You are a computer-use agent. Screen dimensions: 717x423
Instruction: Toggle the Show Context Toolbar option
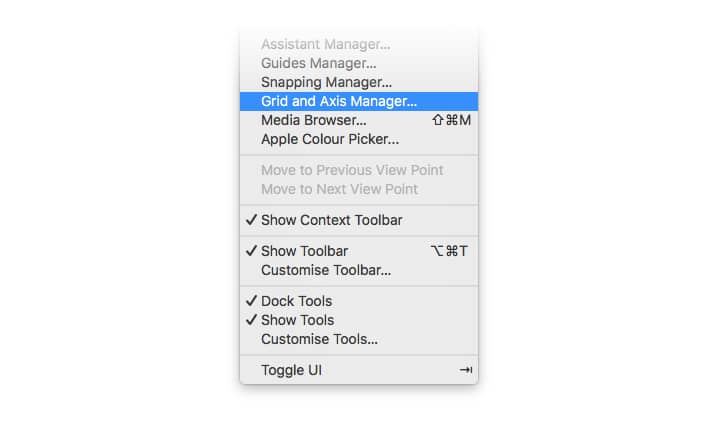click(x=359, y=220)
